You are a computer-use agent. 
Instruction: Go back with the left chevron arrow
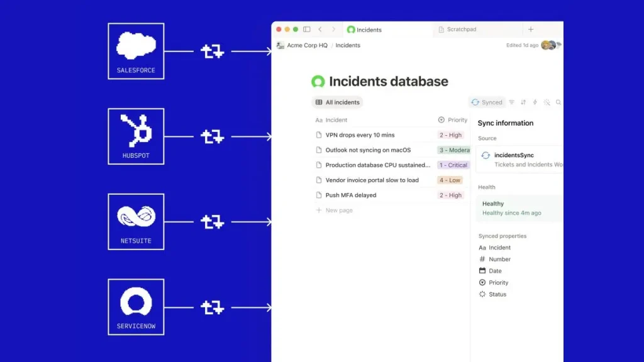pos(320,29)
